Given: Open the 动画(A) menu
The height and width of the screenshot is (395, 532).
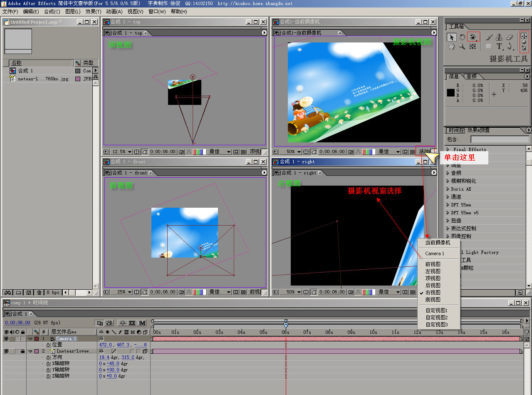Looking at the screenshot, I should [114, 12].
